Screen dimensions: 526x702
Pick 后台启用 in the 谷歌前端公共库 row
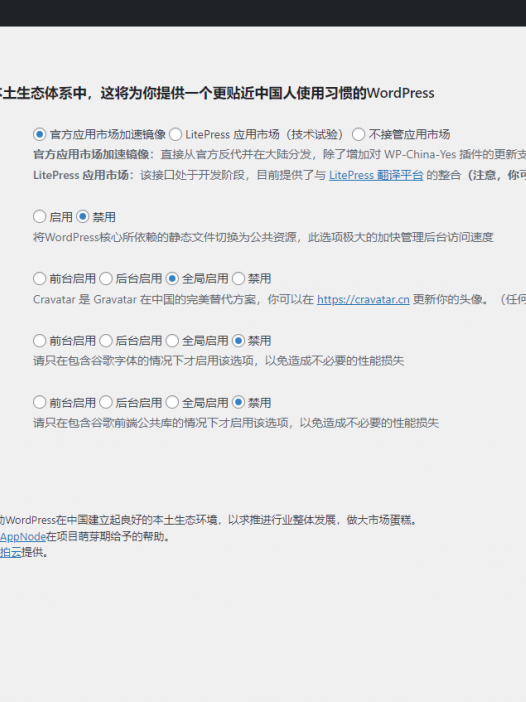click(106, 402)
